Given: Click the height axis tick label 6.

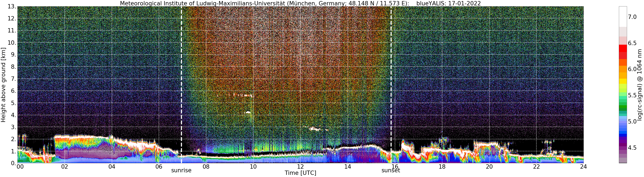Looking at the screenshot, I should (x=13, y=91).
